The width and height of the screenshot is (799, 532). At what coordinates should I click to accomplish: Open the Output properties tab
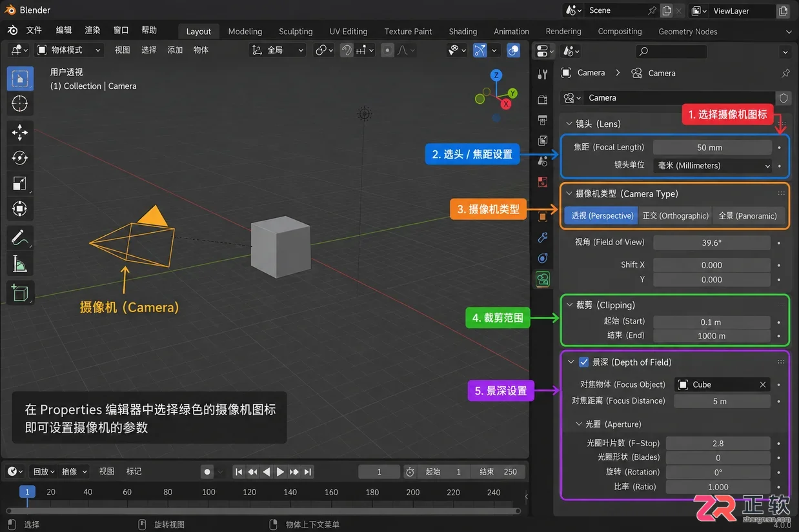click(543, 120)
